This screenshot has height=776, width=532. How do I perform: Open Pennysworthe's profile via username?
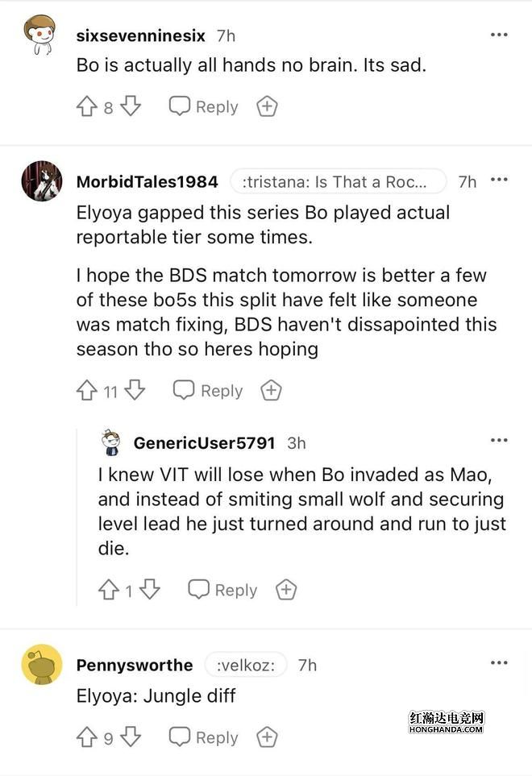tap(135, 665)
